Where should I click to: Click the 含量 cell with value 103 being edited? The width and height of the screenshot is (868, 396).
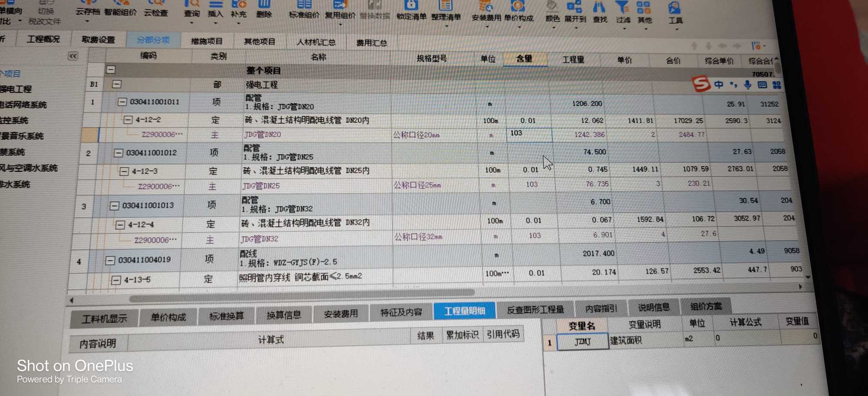(x=529, y=135)
